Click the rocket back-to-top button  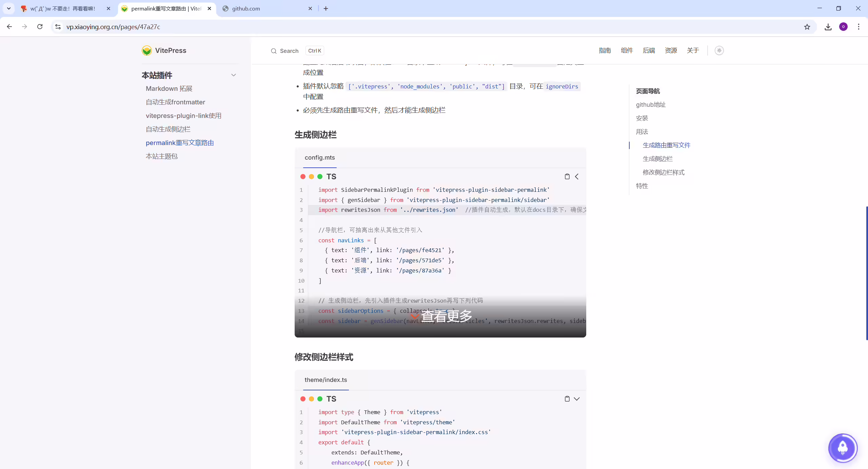[843, 448]
